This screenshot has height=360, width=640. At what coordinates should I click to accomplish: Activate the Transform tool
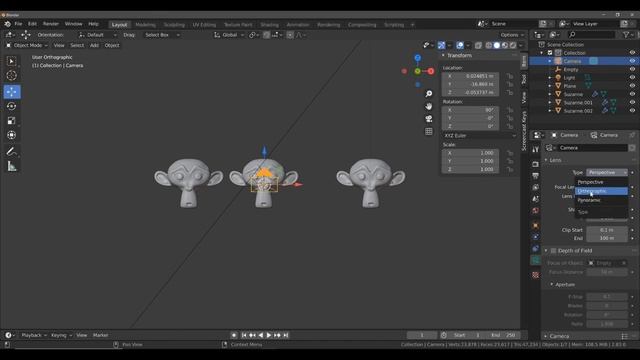click(11, 135)
